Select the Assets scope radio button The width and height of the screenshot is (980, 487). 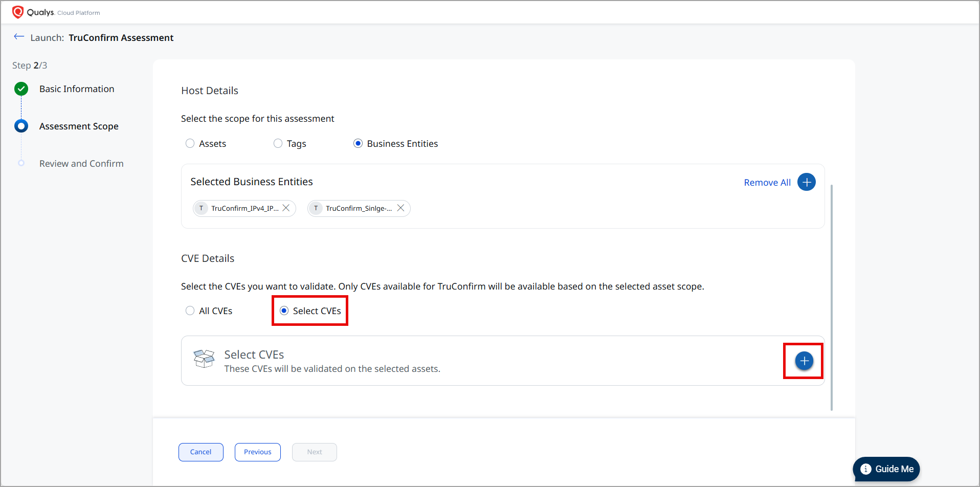(x=190, y=144)
